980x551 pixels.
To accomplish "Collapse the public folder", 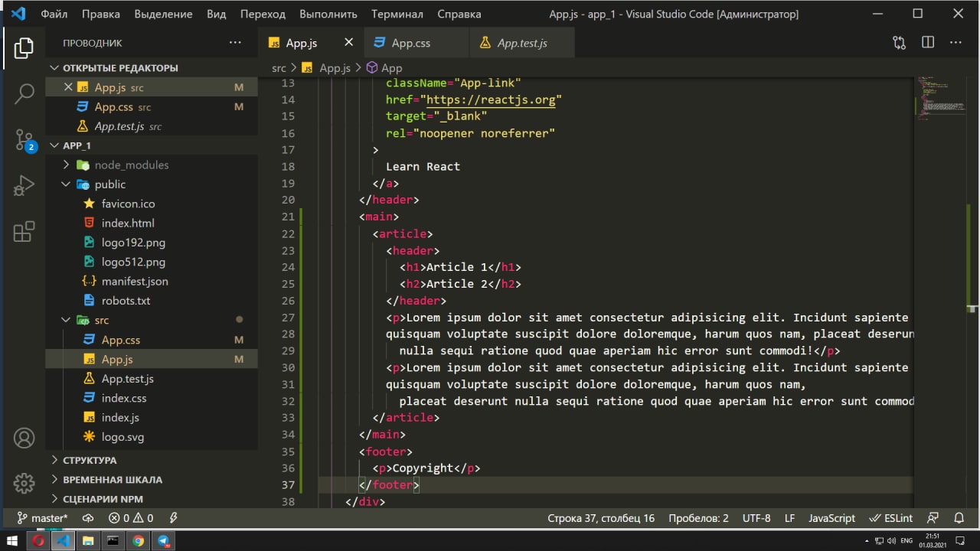I will pyautogui.click(x=109, y=184).
